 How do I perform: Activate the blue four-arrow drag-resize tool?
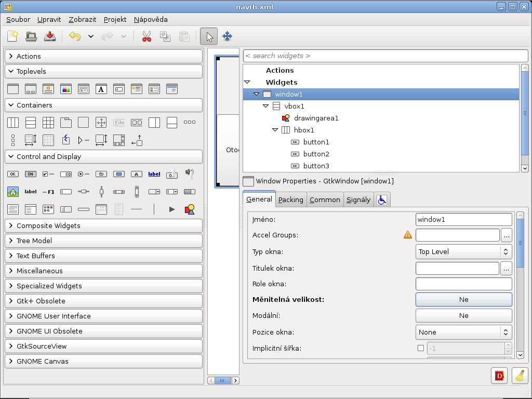(228, 36)
